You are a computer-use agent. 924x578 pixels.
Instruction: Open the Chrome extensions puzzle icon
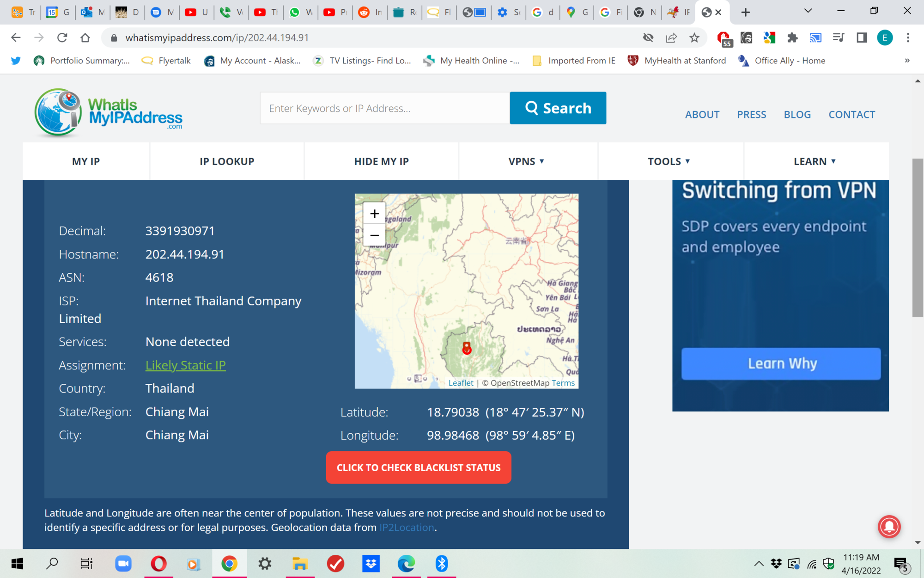[x=792, y=38]
